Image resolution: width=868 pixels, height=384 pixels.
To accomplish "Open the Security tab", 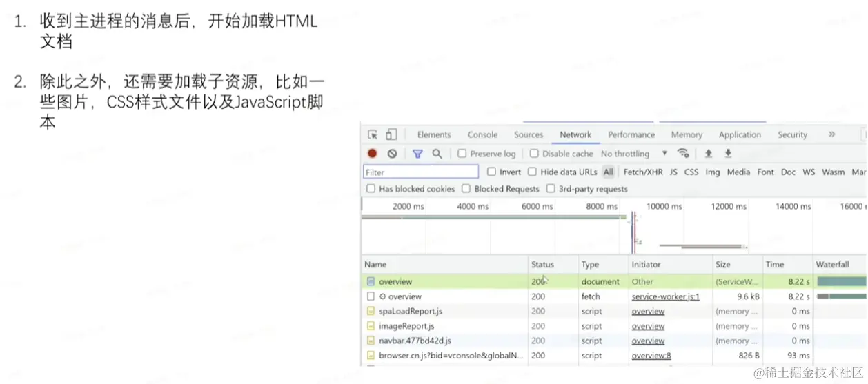I will pyautogui.click(x=792, y=134).
